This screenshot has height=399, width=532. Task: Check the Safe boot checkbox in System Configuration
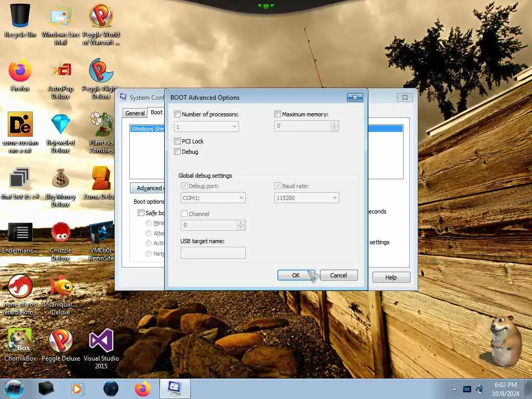141,212
